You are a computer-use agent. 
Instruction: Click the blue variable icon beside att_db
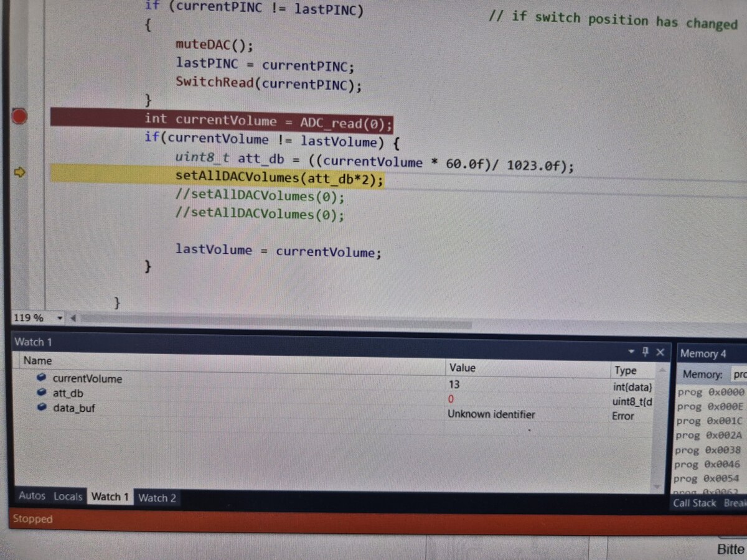(x=42, y=393)
